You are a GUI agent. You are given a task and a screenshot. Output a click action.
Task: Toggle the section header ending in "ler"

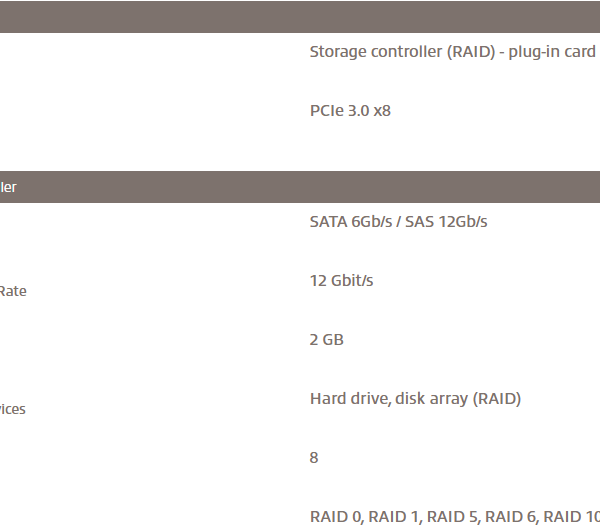tap(300, 187)
